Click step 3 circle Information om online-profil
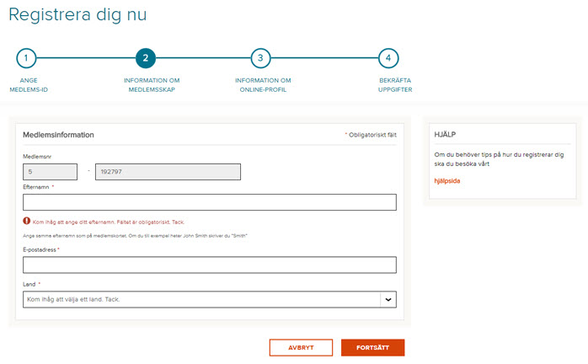This screenshot has width=588, height=364. pyautogui.click(x=260, y=58)
